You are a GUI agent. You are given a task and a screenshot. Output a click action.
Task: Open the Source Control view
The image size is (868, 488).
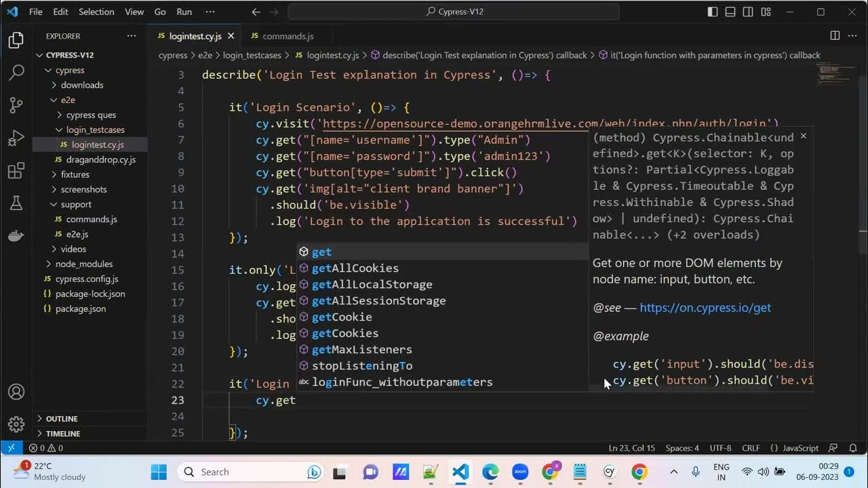[x=16, y=105]
